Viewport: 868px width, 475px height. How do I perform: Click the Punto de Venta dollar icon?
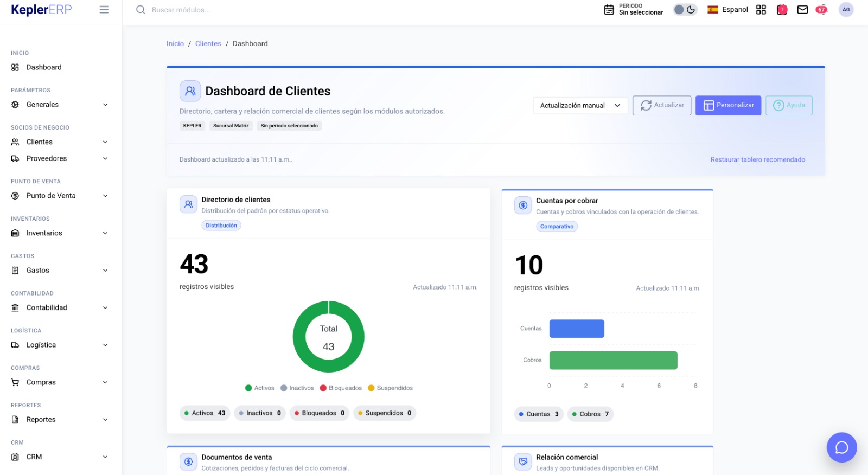pyautogui.click(x=15, y=196)
